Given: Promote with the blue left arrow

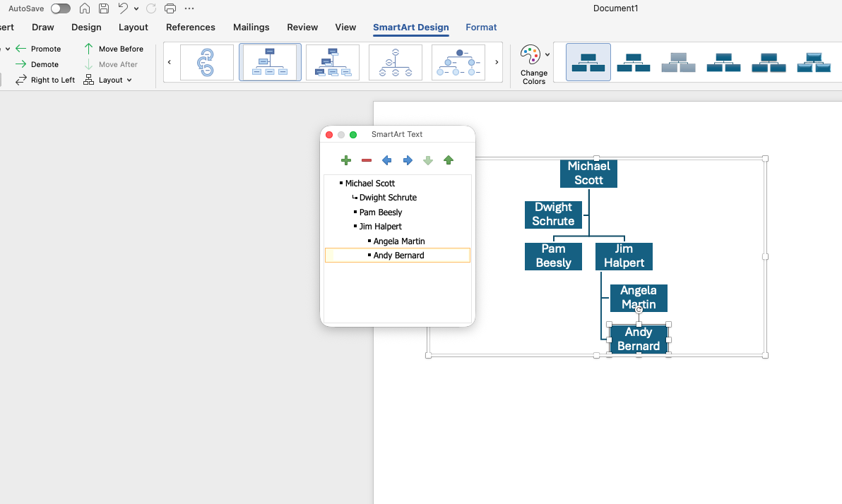Looking at the screenshot, I should pos(386,160).
